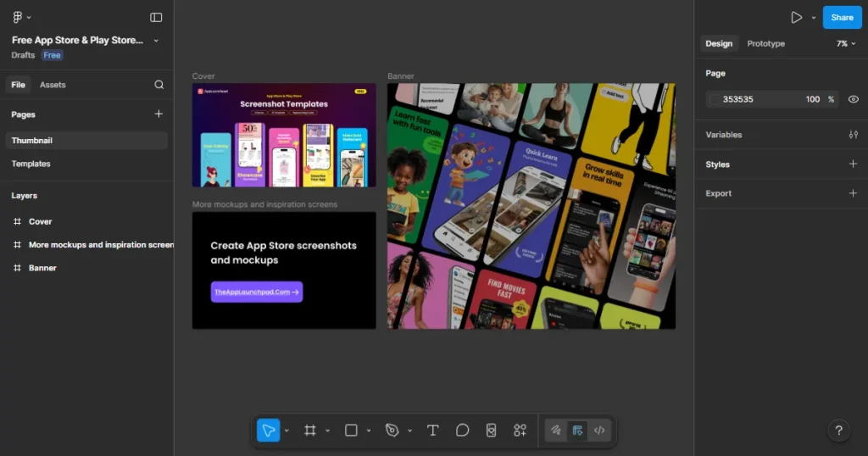Open Frame tool options chevron
The image size is (868, 456).
pyautogui.click(x=327, y=431)
